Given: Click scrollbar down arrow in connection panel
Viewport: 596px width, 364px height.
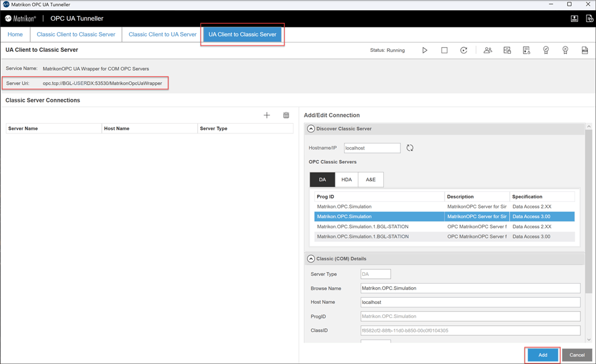Looking at the screenshot, I should point(589,340).
